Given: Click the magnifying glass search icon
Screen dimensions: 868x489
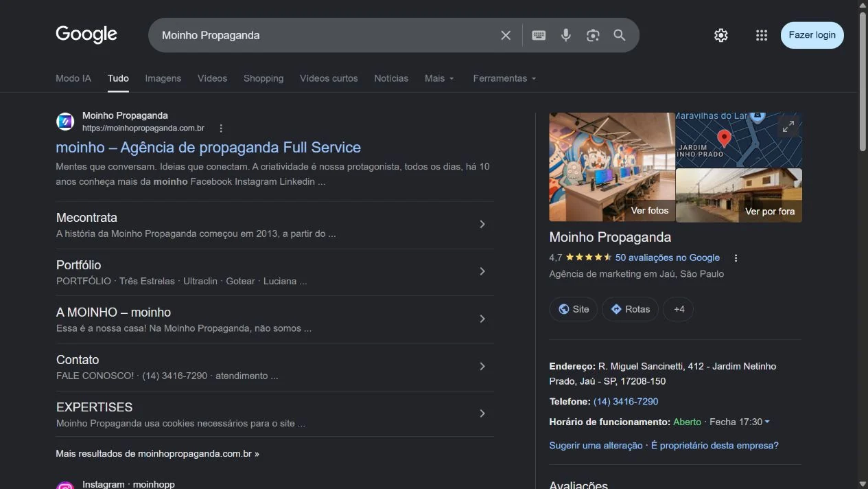Looking at the screenshot, I should click(x=620, y=35).
